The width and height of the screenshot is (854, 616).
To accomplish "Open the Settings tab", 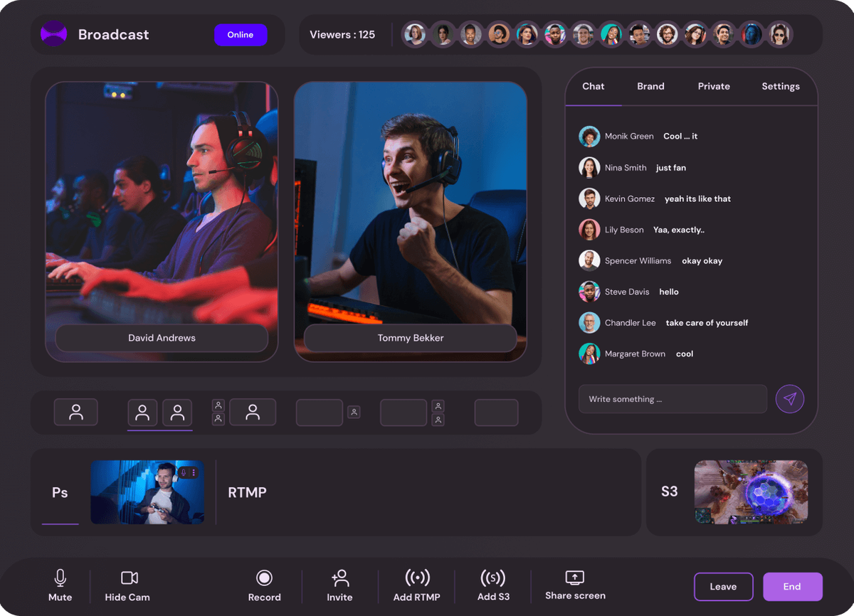I will pyautogui.click(x=781, y=86).
